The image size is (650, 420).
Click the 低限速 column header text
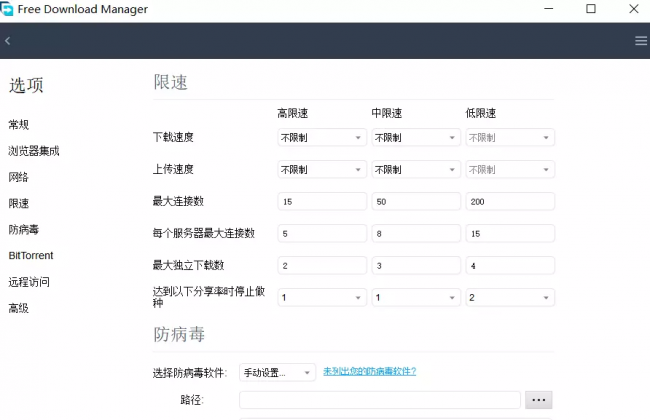[481, 113]
